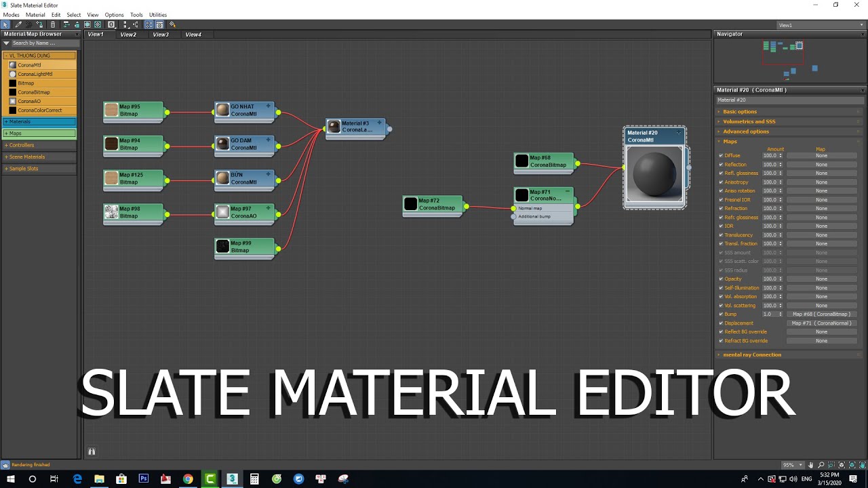Toggle the Anisotropy map checkbox
The width and height of the screenshot is (868, 488).
(x=721, y=182)
